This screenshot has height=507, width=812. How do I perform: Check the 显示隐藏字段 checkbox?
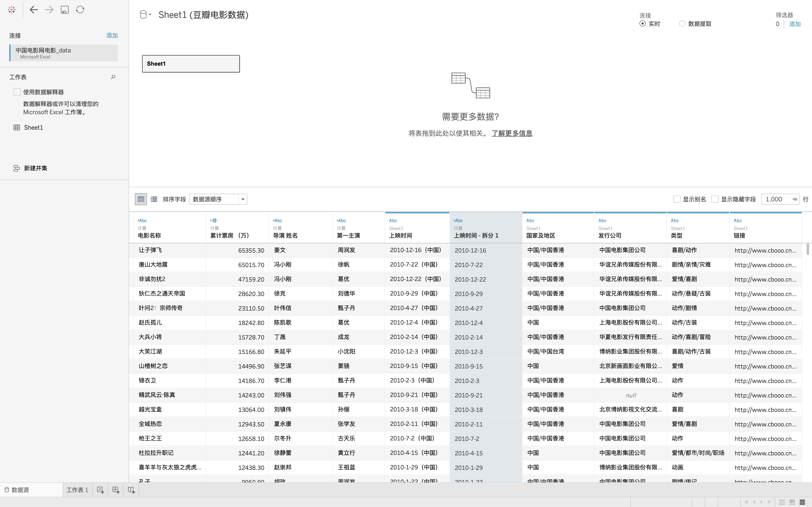715,199
